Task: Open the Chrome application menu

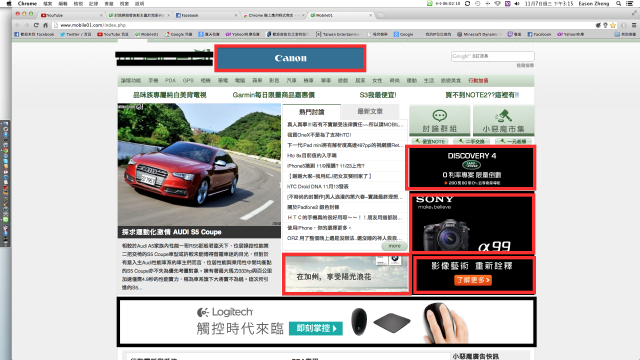Action: [x=27, y=3]
